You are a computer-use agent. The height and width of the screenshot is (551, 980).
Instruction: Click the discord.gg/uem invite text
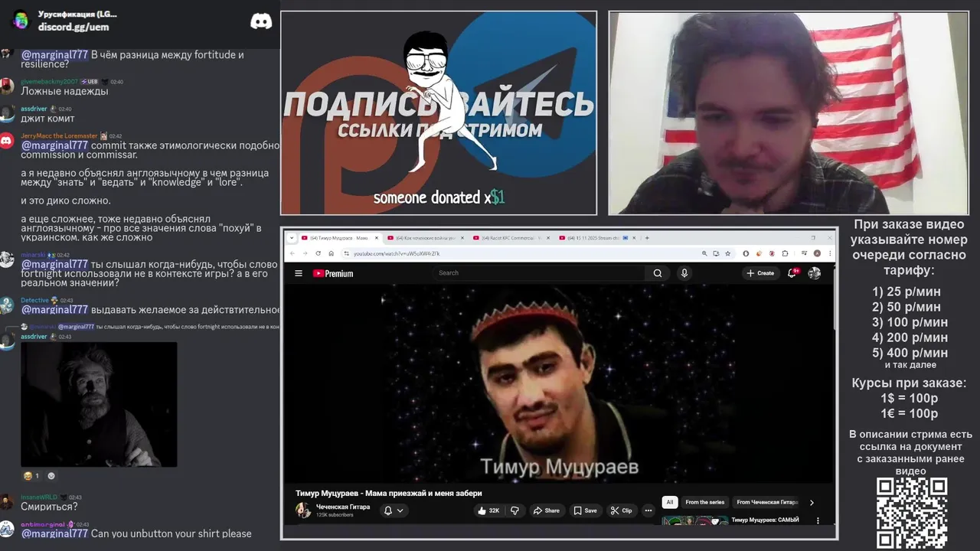73,27
